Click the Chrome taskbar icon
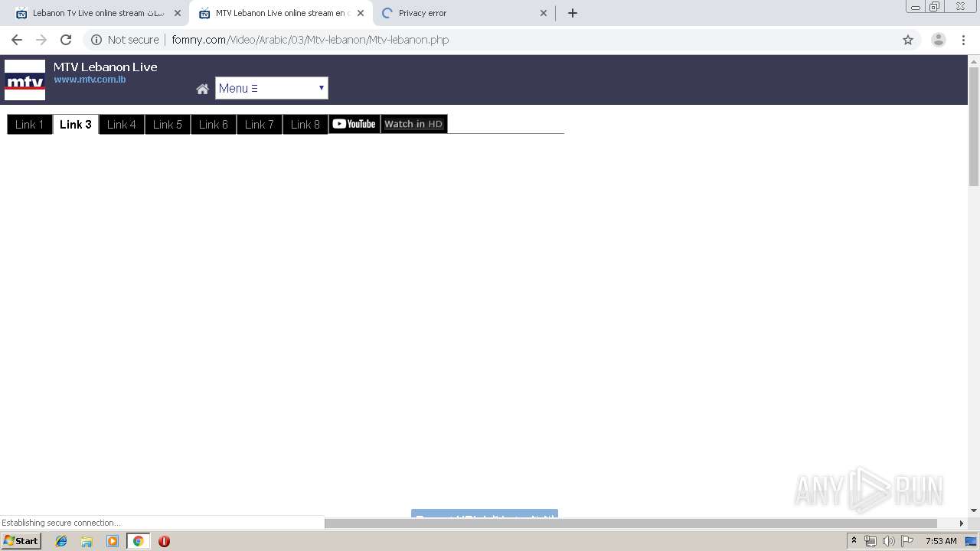Image resolution: width=980 pixels, height=551 pixels. [138, 541]
